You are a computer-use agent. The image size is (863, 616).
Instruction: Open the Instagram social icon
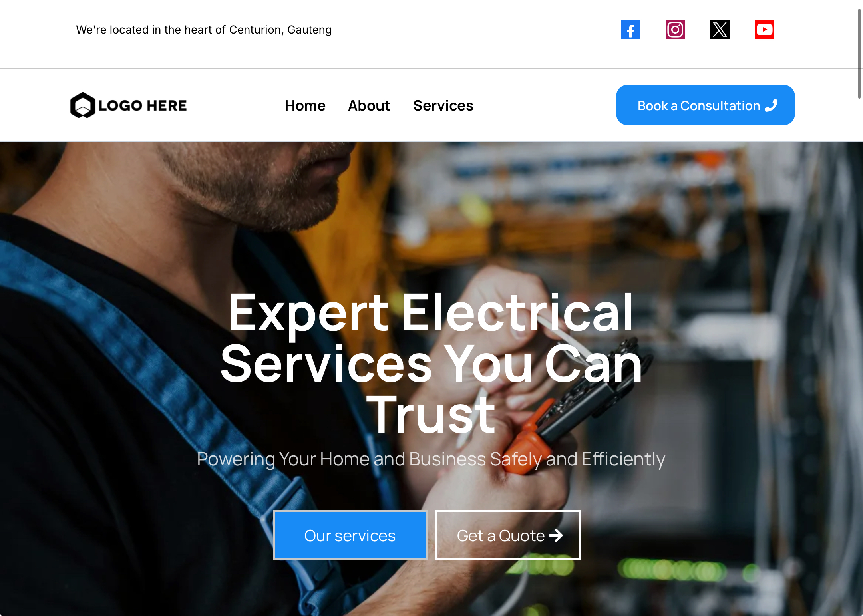coord(675,30)
